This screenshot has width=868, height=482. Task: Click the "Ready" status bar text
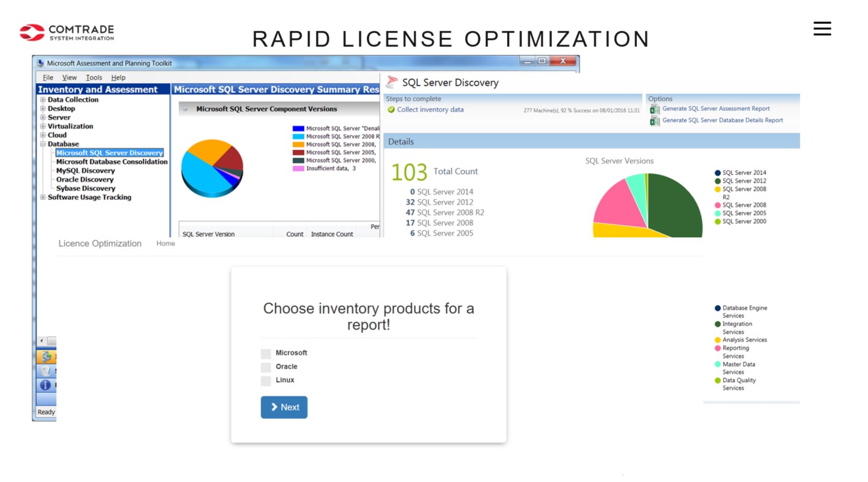click(46, 412)
